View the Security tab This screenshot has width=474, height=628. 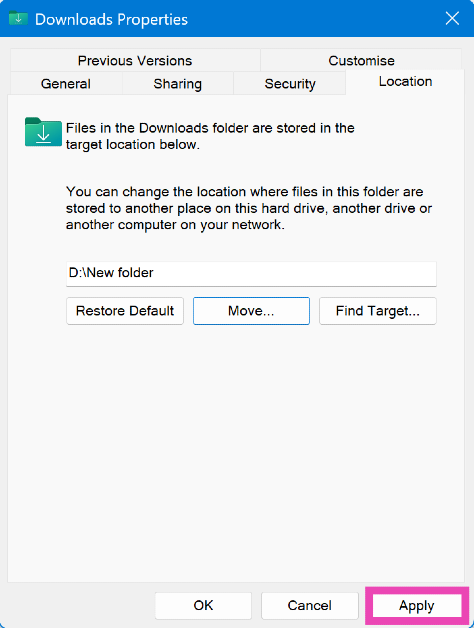pos(290,84)
